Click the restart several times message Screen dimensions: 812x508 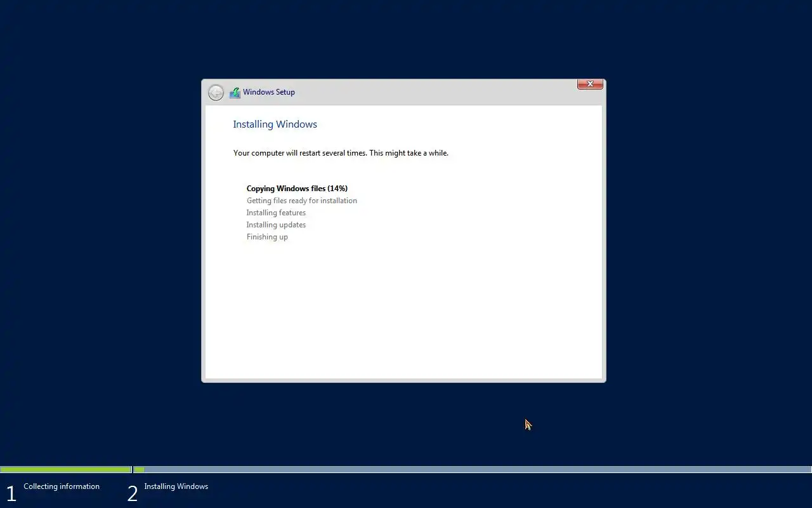(x=341, y=153)
